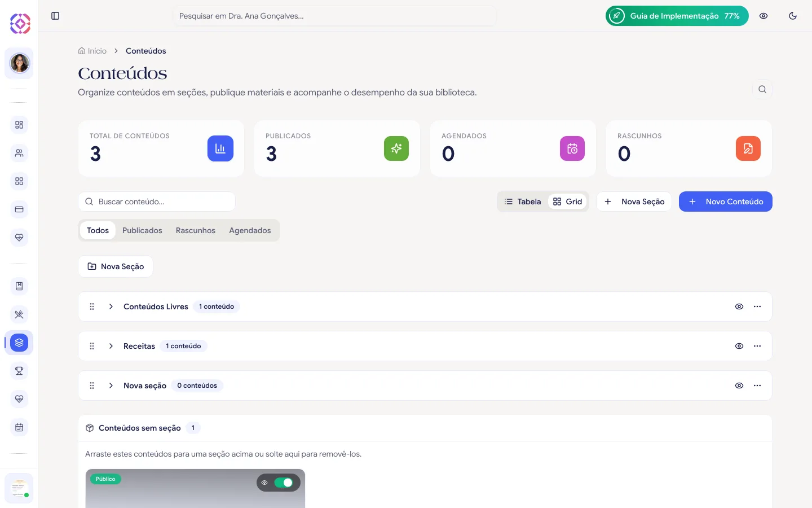The height and width of the screenshot is (508, 812).
Task: Open the calendar sidebar icon
Action: 19,427
